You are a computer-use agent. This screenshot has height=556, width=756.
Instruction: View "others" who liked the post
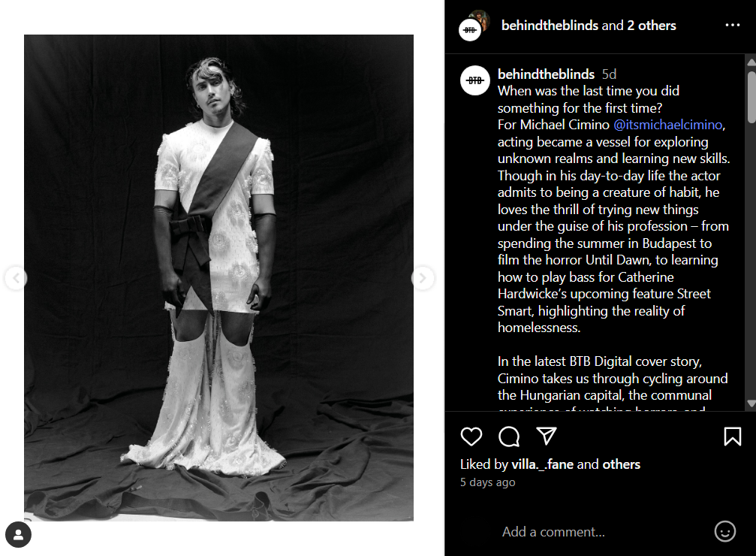click(x=621, y=464)
